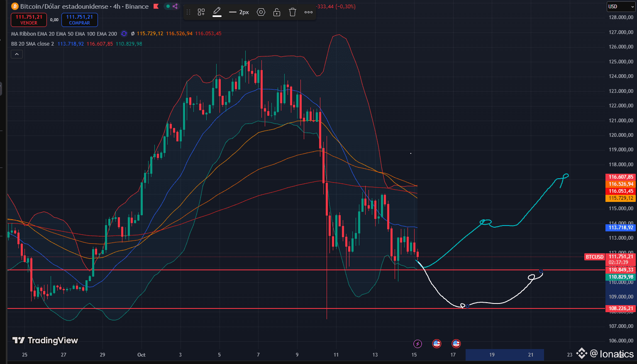
Task: Click the 0,00 spread value
Action: [x=54, y=20]
